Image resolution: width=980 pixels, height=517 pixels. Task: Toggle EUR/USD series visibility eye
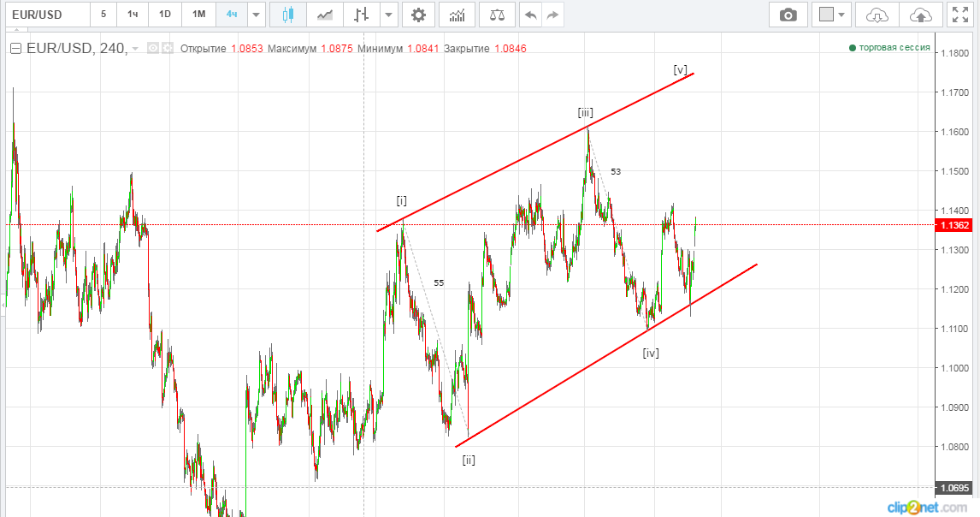[x=153, y=48]
